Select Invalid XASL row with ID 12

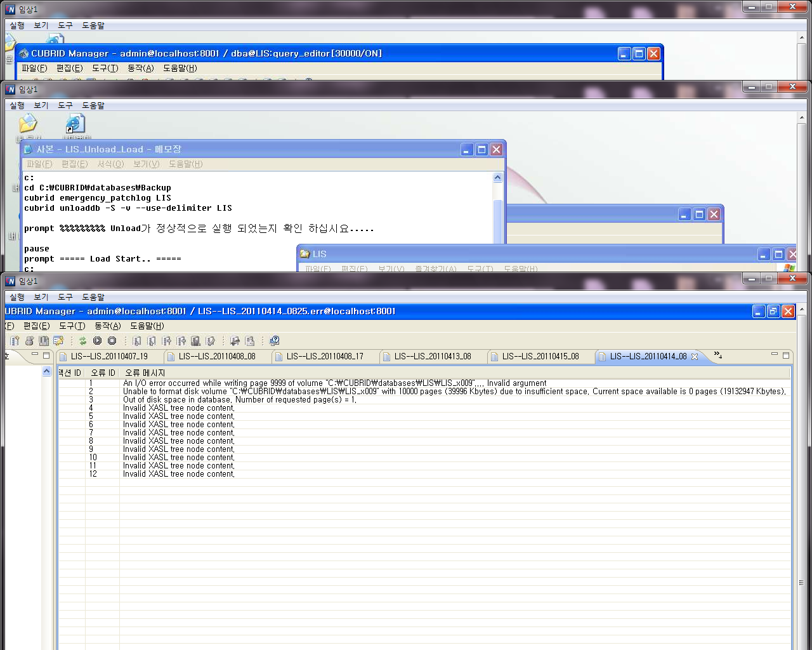coord(424,474)
